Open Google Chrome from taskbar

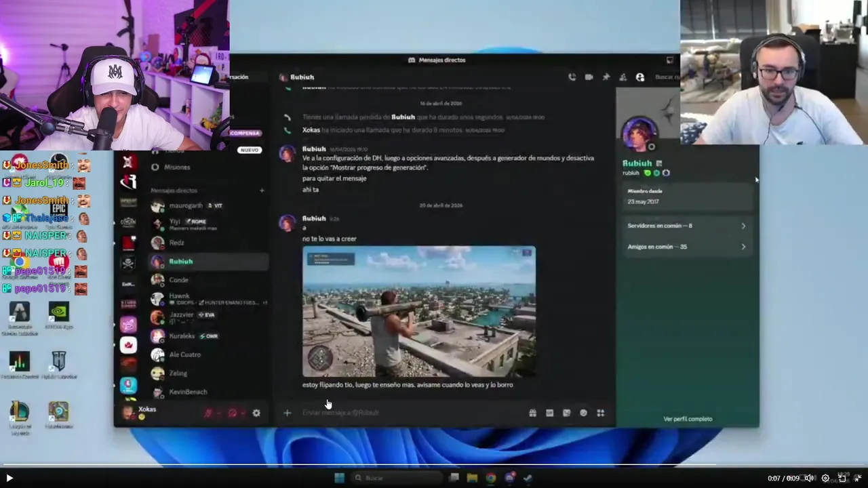(x=490, y=478)
